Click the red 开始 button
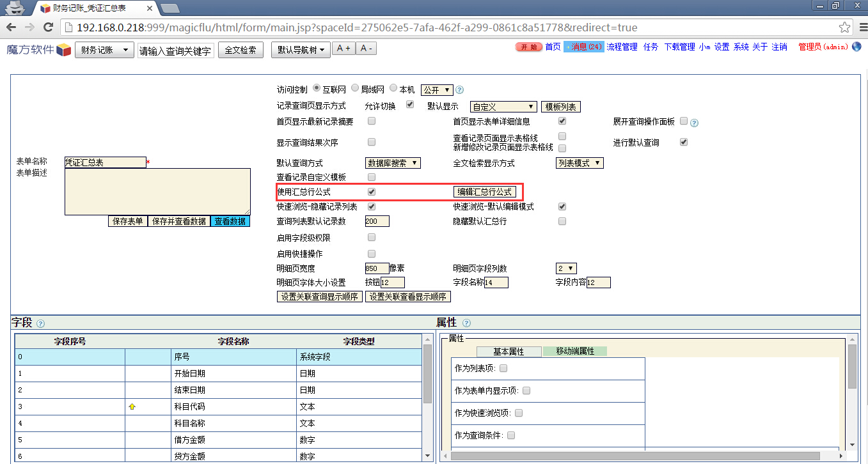Screen dimensions: 868x464 click(x=528, y=47)
